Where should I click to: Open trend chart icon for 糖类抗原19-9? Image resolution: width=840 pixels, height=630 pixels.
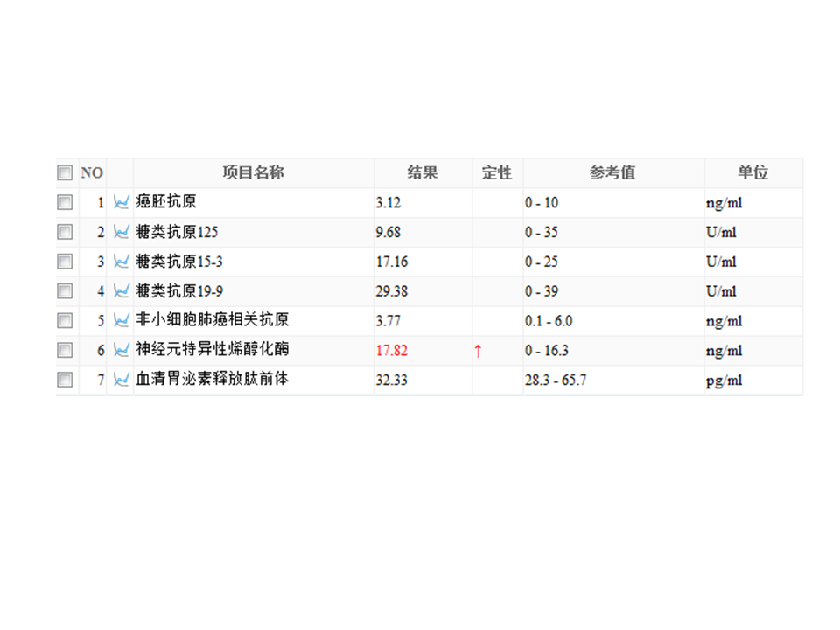[122, 290]
